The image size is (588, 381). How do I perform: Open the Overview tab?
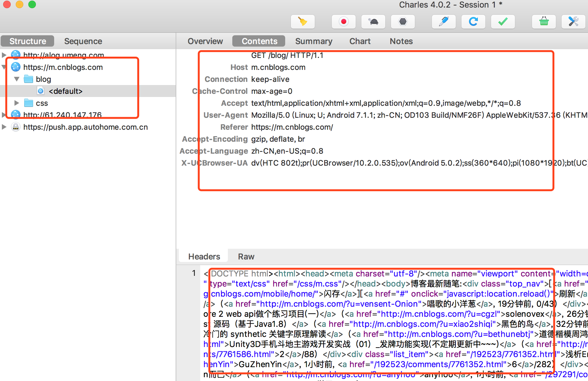(205, 41)
